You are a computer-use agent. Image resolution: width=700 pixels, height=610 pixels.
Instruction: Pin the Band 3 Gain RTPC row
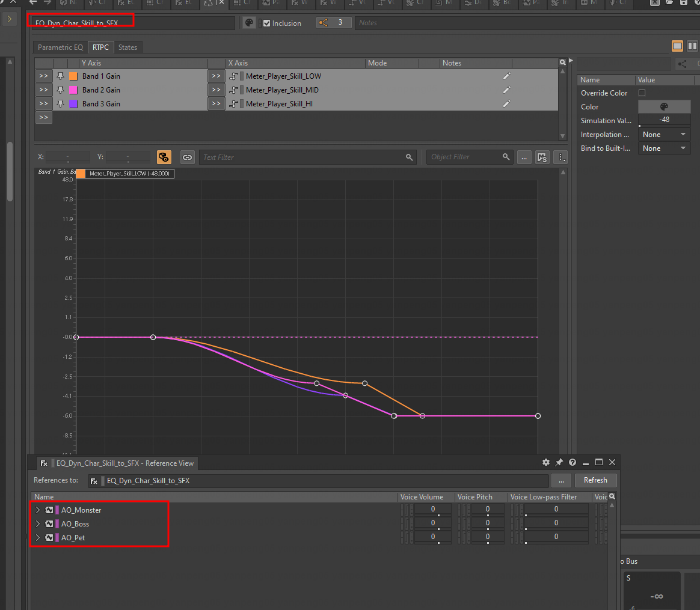(x=60, y=104)
